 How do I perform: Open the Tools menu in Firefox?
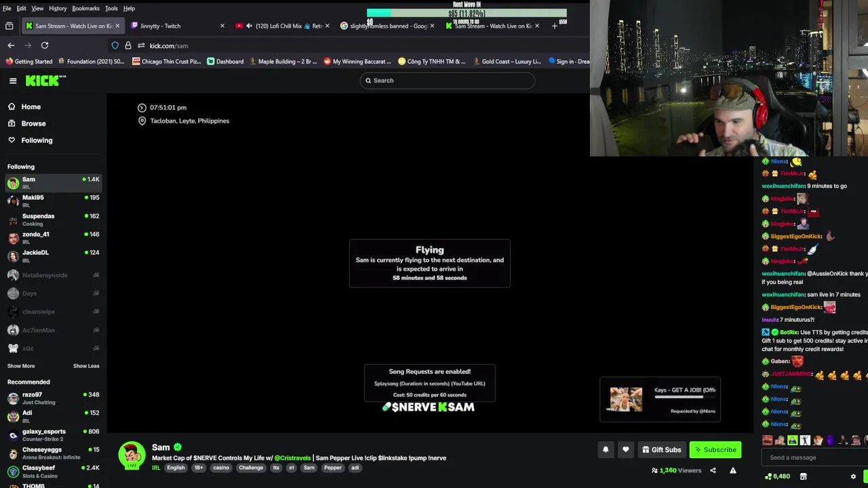coord(111,8)
